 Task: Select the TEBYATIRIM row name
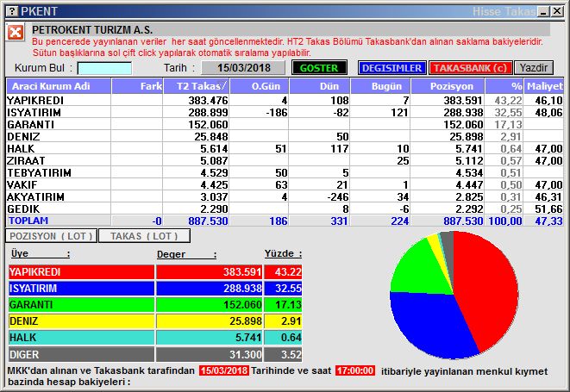point(40,172)
